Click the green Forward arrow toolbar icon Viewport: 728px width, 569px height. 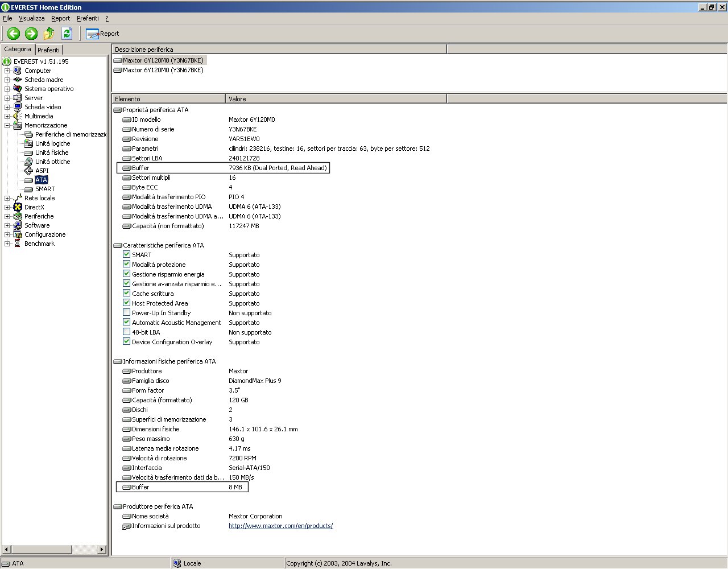tap(31, 34)
